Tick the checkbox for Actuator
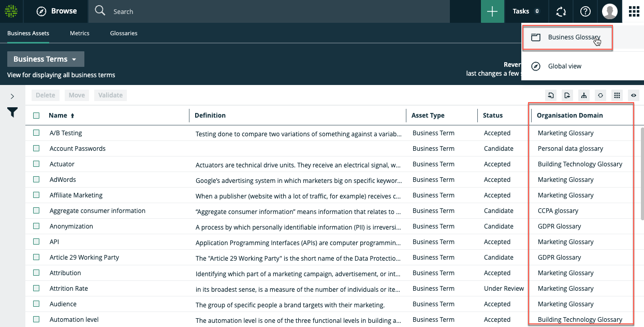This screenshot has height=327, width=644. point(36,164)
